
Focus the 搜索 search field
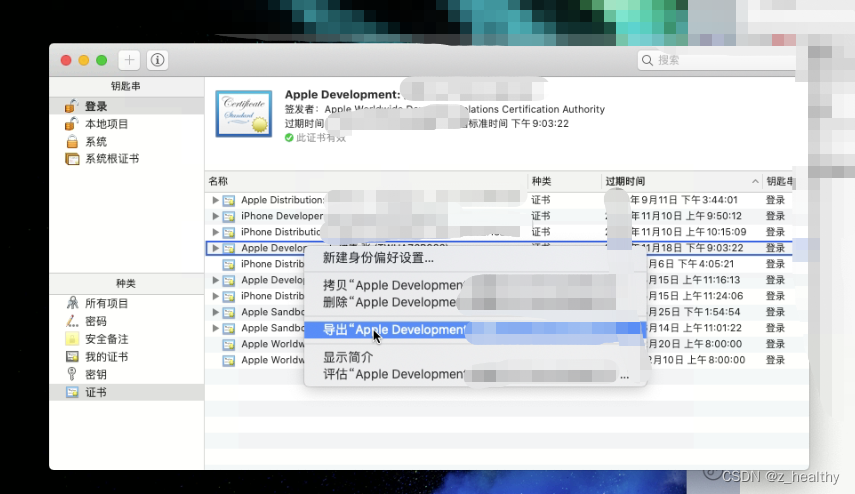[x=719, y=60]
